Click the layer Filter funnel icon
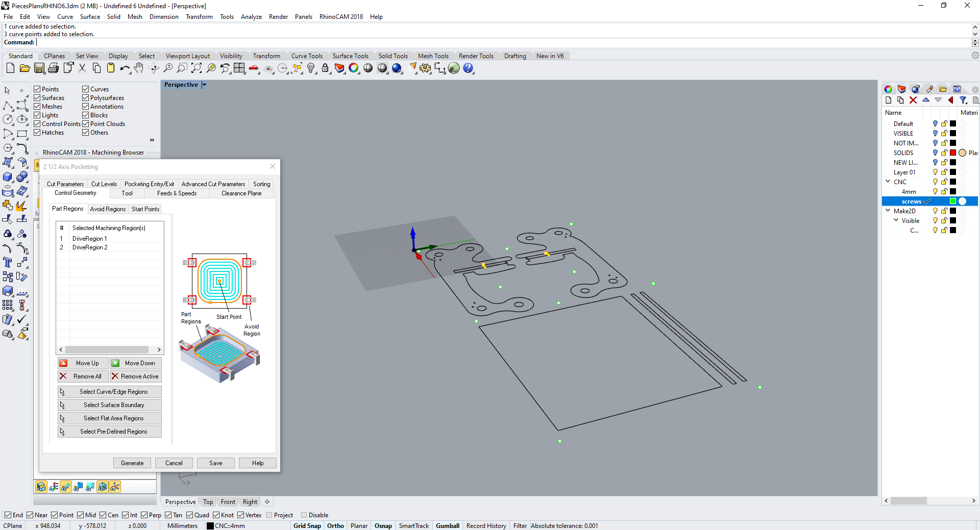Image resolution: width=980 pixels, height=530 pixels. click(x=963, y=100)
